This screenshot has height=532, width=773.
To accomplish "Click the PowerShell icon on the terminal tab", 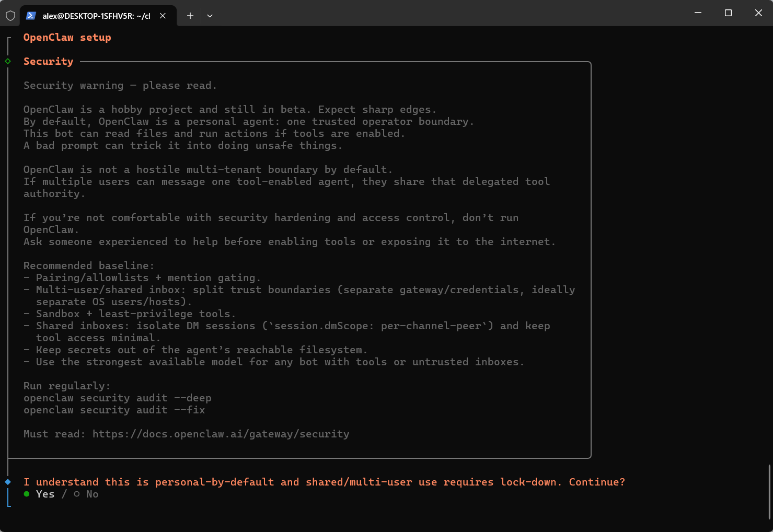I will click(x=31, y=15).
